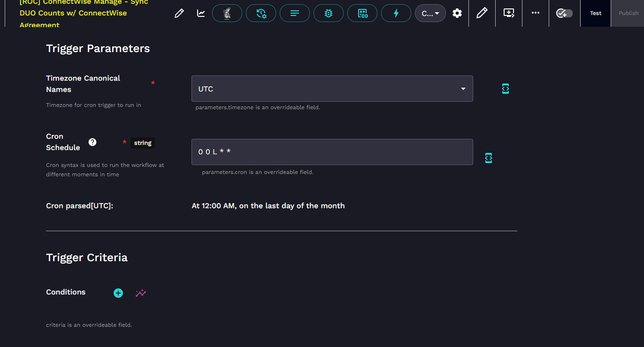This screenshot has width=644, height=347.
Task: Toggle the workflow enable switch
Action: 564,13
